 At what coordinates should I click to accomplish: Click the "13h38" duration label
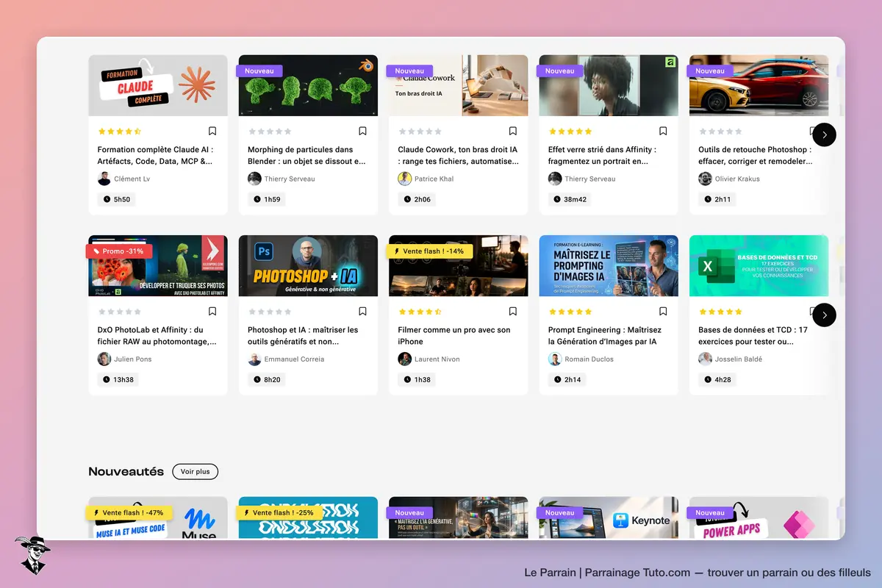tap(118, 380)
